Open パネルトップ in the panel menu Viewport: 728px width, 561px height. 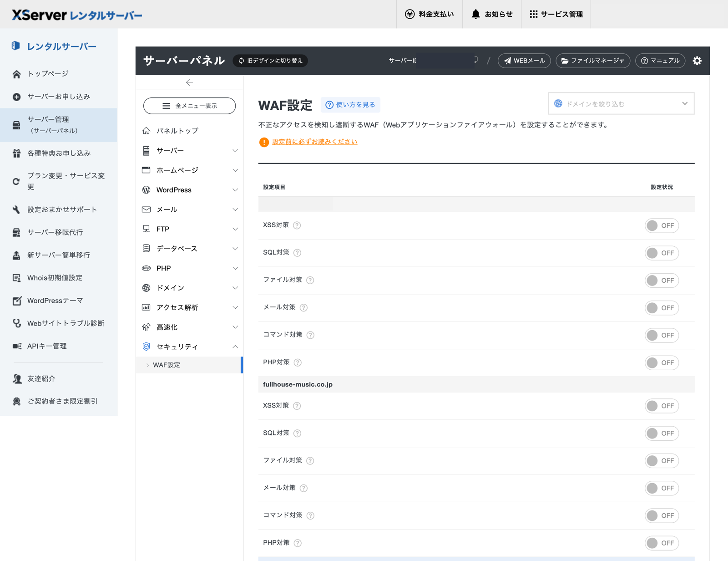190,131
